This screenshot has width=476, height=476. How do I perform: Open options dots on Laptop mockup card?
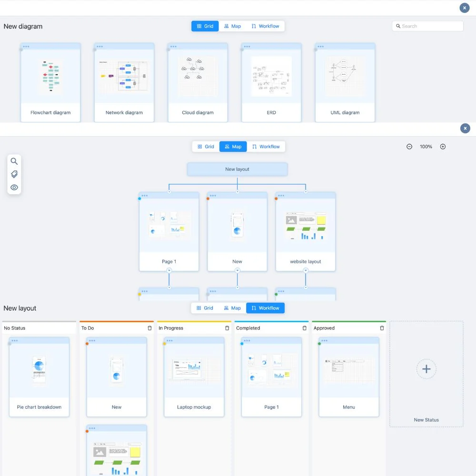pos(169,340)
